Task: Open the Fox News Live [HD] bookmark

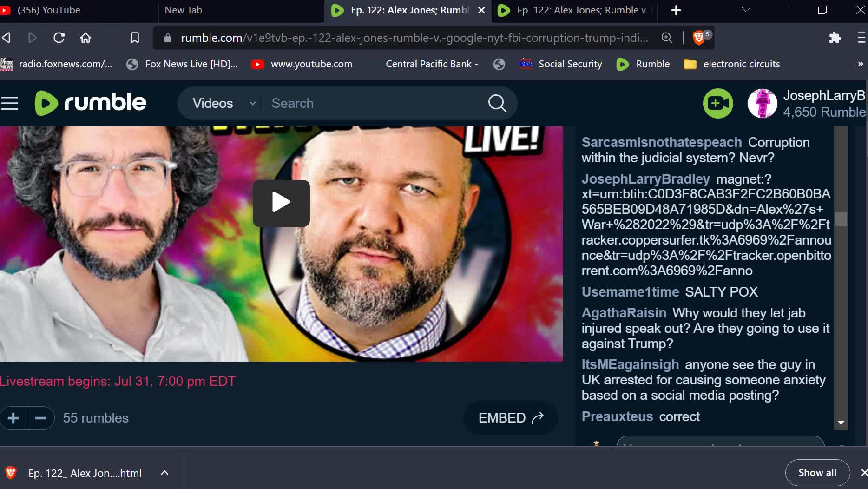Action: tap(182, 64)
